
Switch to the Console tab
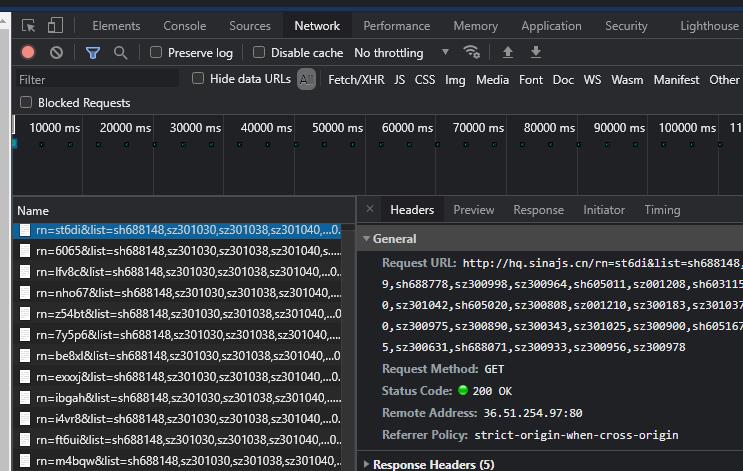click(184, 26)
